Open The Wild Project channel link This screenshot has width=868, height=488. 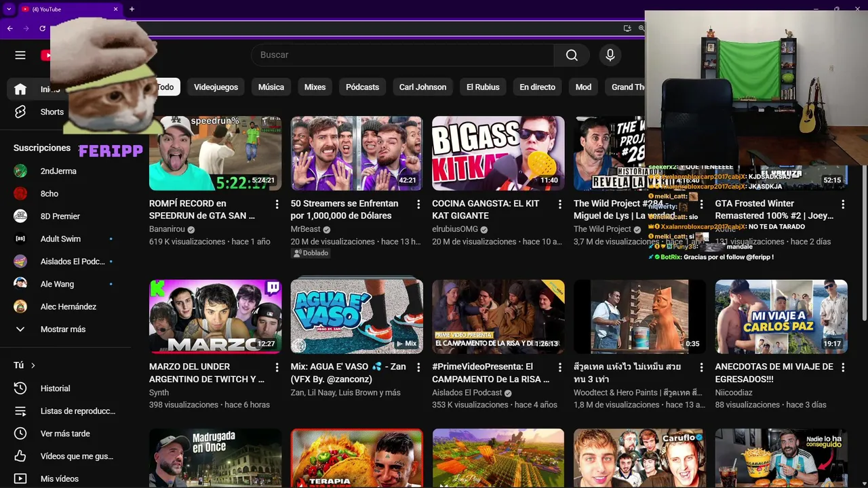click(602, 229)
